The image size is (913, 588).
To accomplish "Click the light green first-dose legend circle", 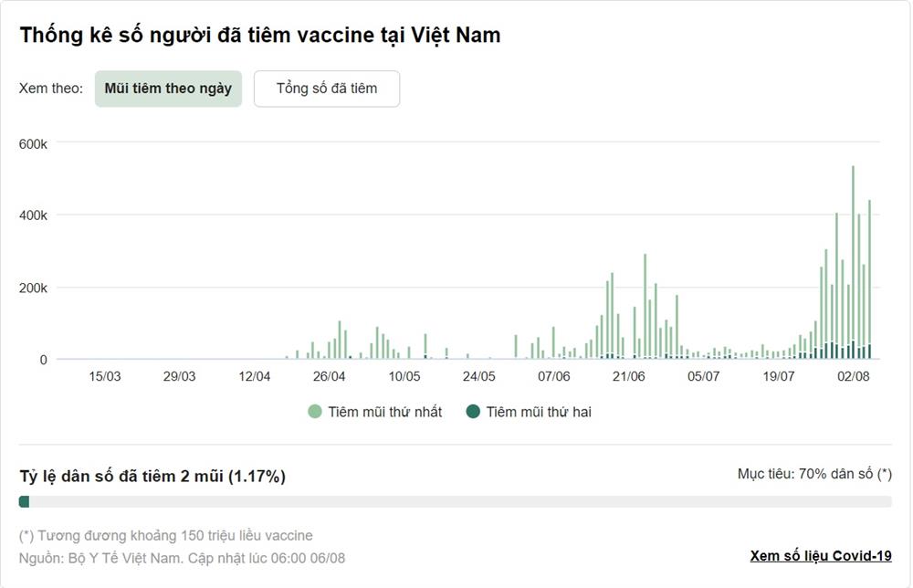I will point(315,412).
